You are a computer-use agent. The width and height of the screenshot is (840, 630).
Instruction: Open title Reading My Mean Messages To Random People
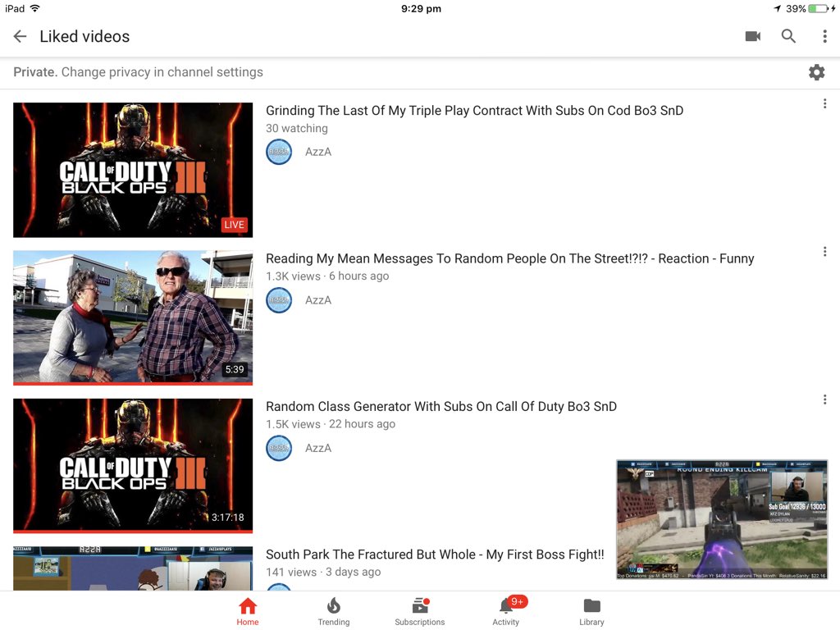(x=509, y=258)
